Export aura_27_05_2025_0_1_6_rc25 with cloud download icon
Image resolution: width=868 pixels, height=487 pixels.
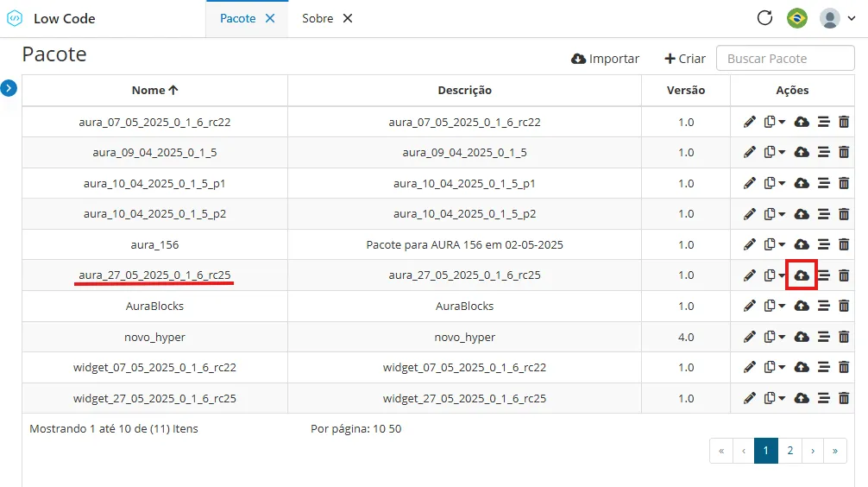tap(802, 275)
